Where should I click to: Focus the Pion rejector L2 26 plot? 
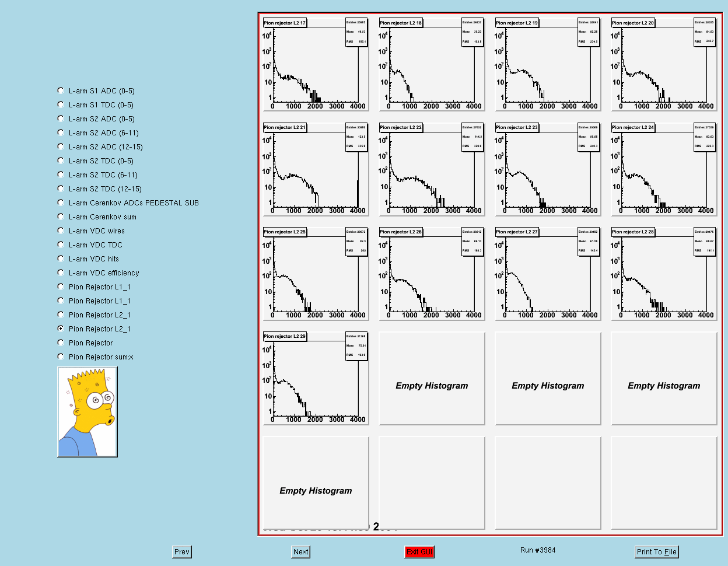(x=432, y=273)
